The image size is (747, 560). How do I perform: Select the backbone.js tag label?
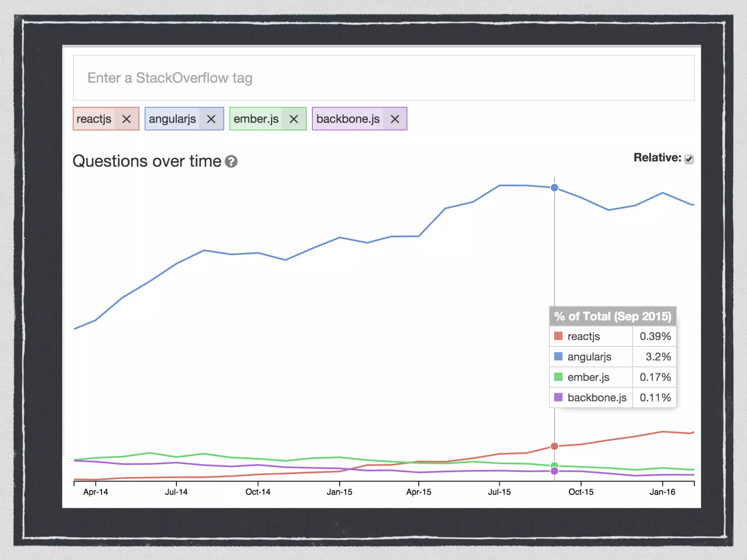[348, 119]
